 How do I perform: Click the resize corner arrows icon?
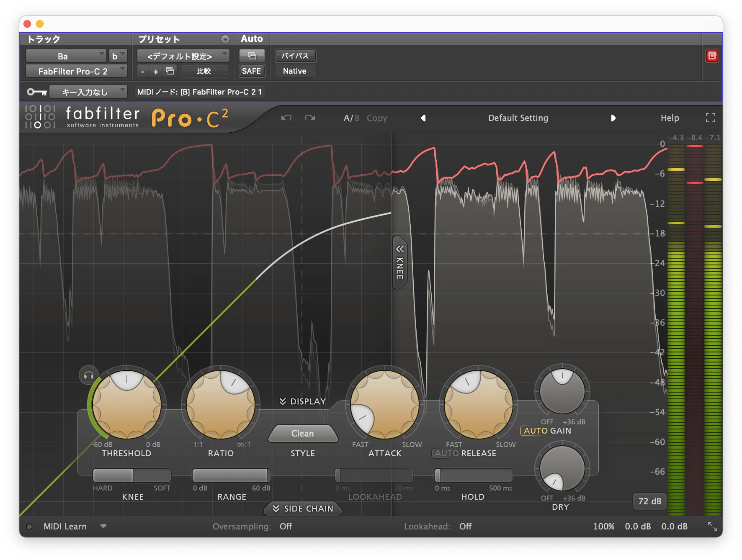click(712, 527)
